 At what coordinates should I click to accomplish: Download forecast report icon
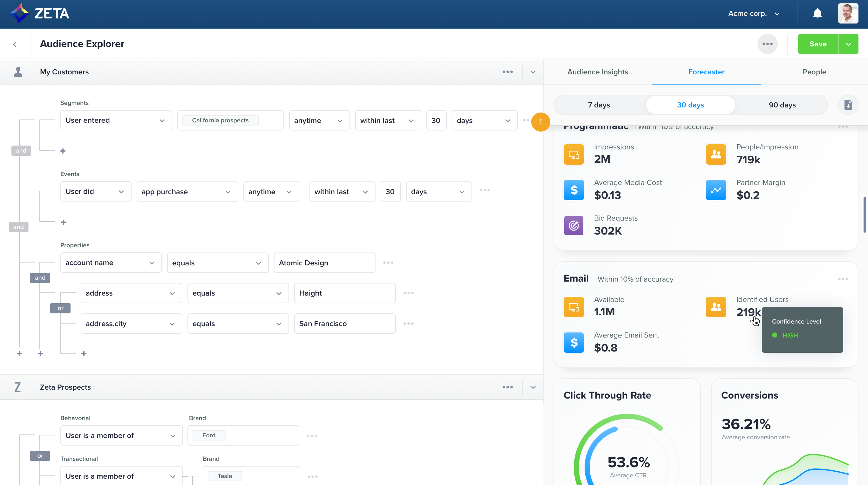click(x=848, y=105)
